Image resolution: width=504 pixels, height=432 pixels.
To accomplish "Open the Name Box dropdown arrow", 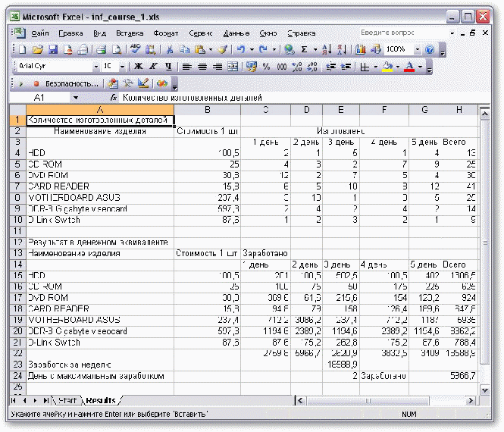I will click(75, 98).
